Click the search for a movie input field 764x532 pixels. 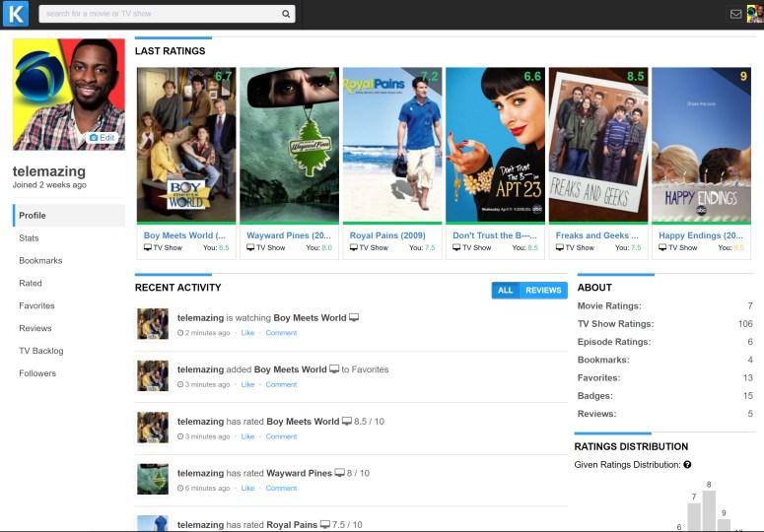(163, 15)
